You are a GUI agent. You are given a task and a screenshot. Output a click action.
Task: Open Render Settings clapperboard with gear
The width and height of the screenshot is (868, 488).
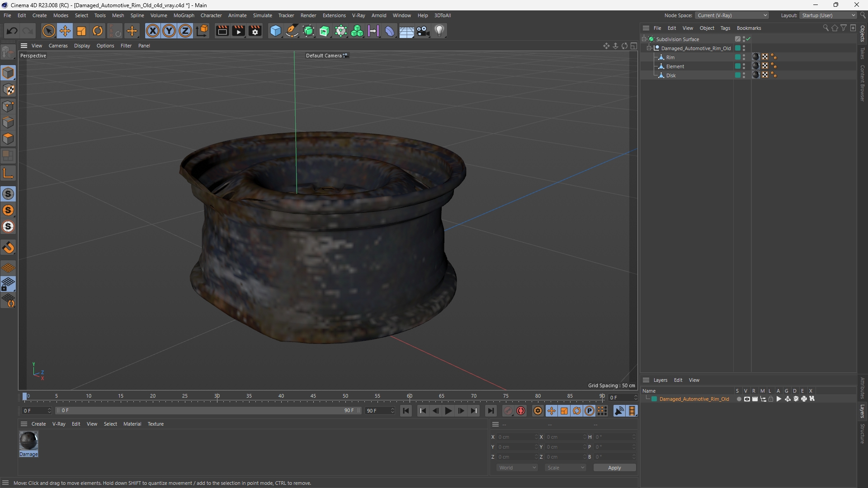[255, 31]
